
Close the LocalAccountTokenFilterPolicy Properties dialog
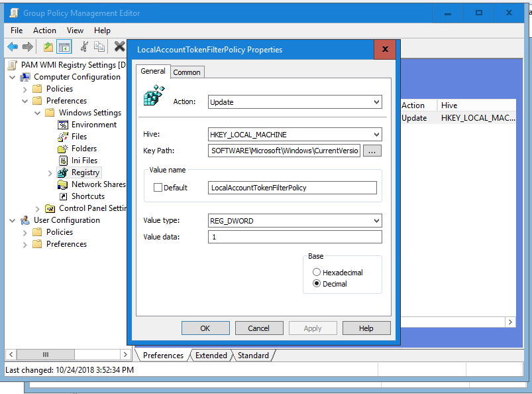(x=385, y=49)
